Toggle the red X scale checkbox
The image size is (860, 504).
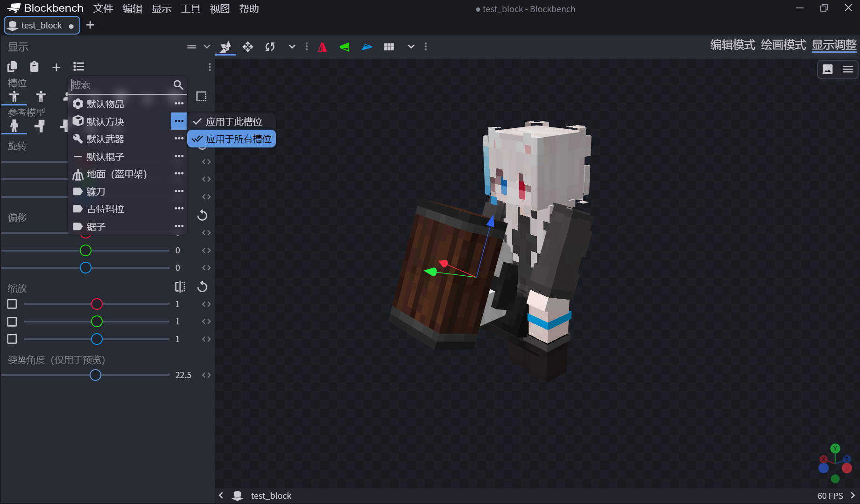12,304
